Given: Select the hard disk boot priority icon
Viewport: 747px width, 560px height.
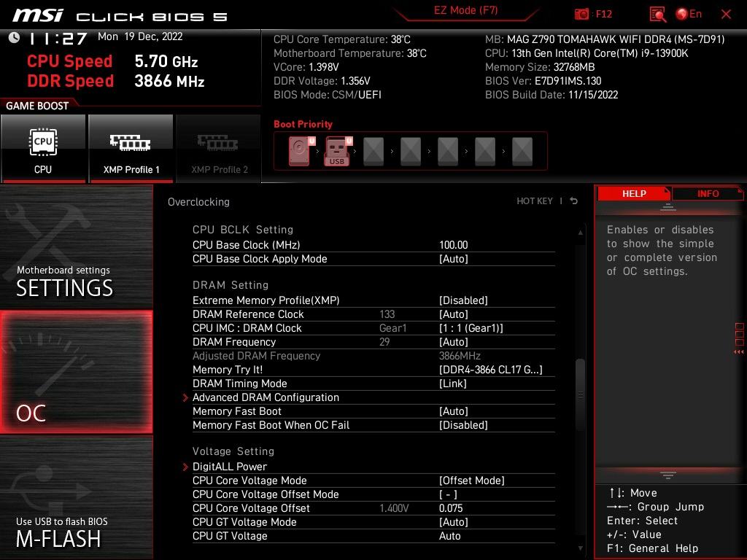Looking at the screenshot, I should (301, 151).
